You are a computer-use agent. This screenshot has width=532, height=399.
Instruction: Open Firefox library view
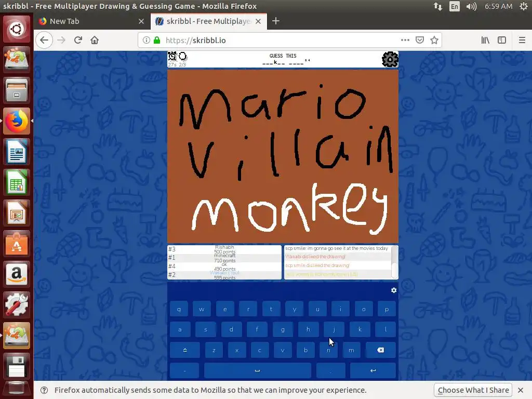pyautogui.click(x=486, y=40)
